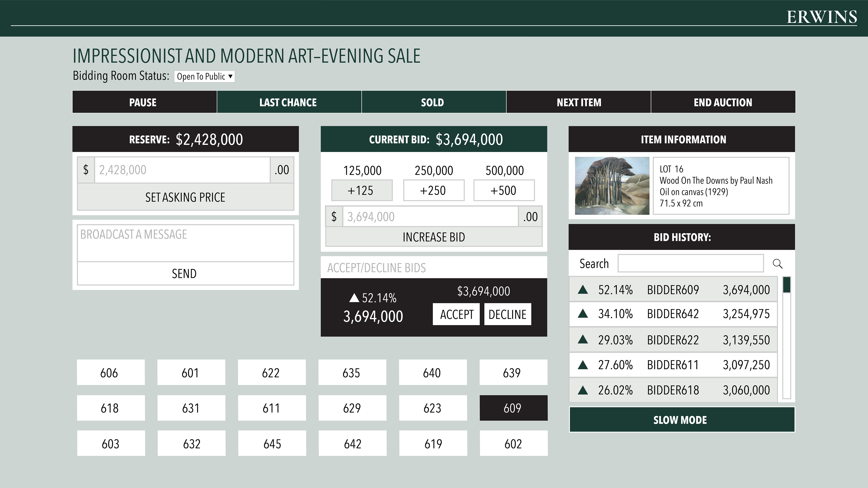The image size is (868, 488).
Task: Decline the pending bid
Action: point(507,314)
